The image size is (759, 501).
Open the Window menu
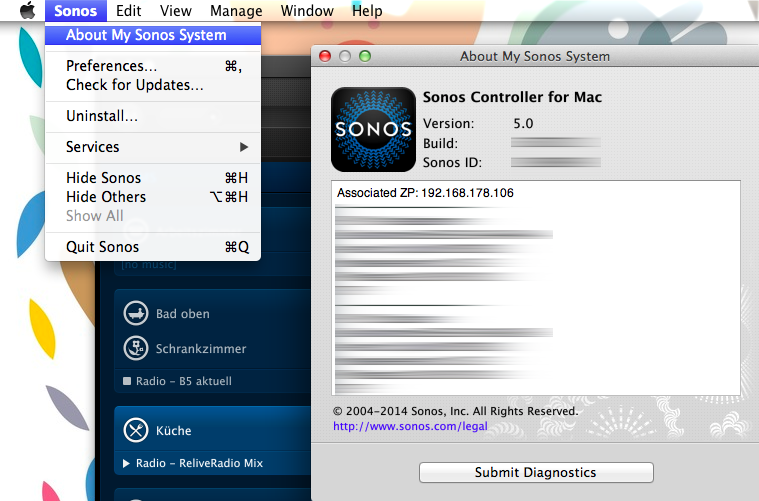(x=307, y=11)
